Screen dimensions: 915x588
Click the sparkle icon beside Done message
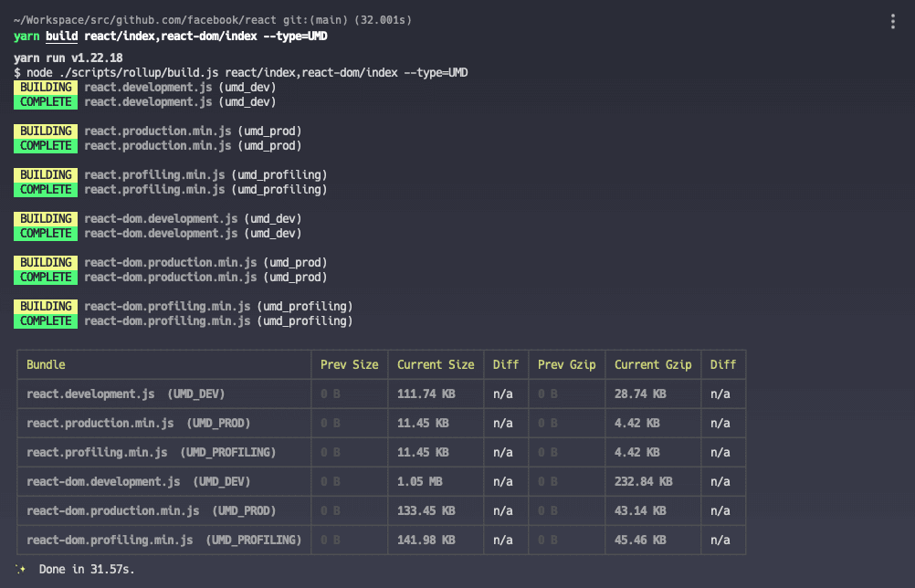[21, 569]
